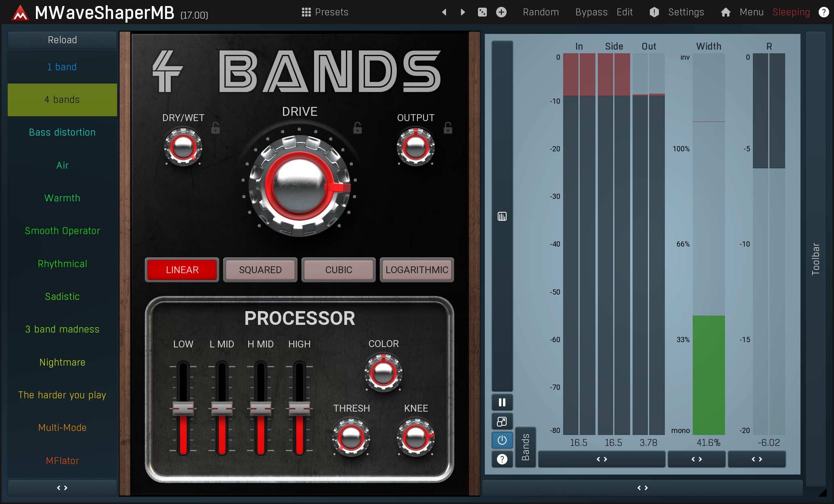Click the random dice preset icon
The image size is (834, 504).
[482, 12]
